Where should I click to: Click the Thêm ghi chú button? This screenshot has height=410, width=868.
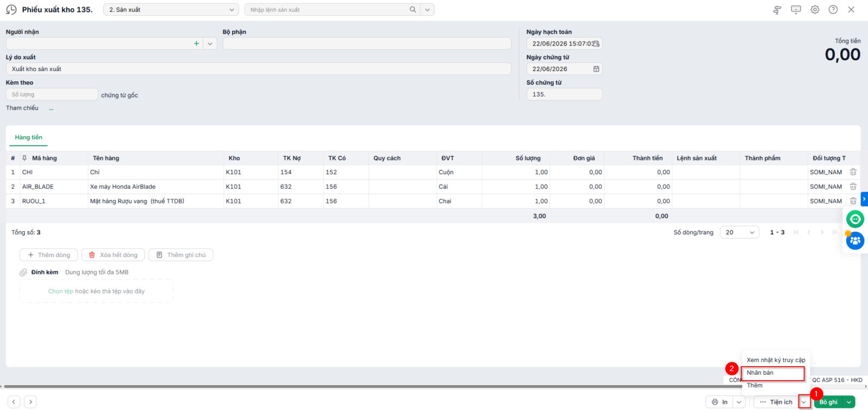point(181,255)
